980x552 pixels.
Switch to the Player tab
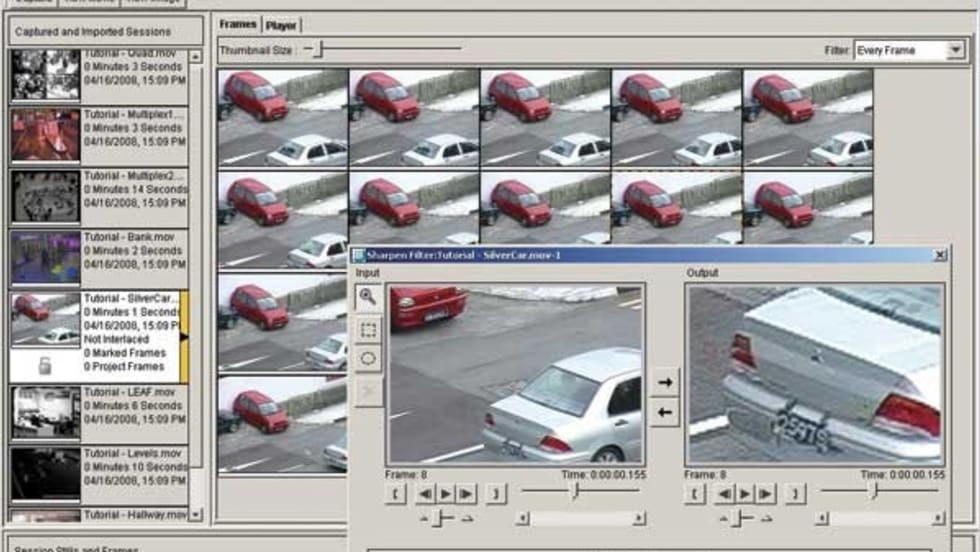coord(281,25)
